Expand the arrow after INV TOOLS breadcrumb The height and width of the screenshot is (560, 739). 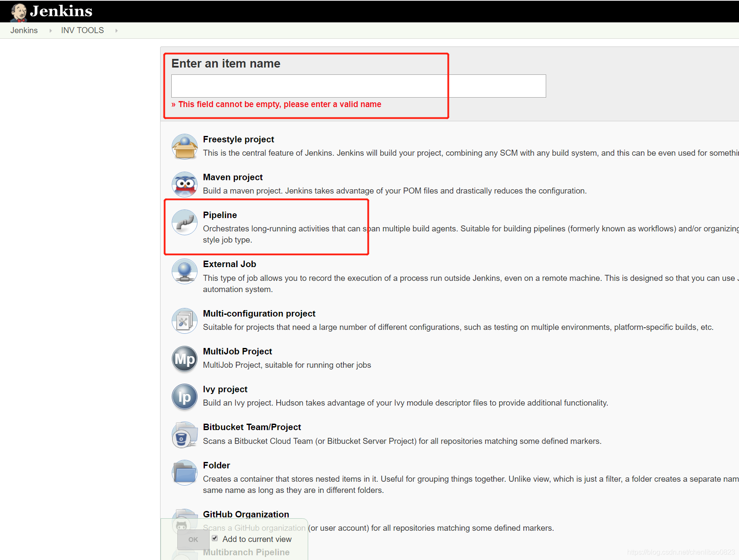116,31
